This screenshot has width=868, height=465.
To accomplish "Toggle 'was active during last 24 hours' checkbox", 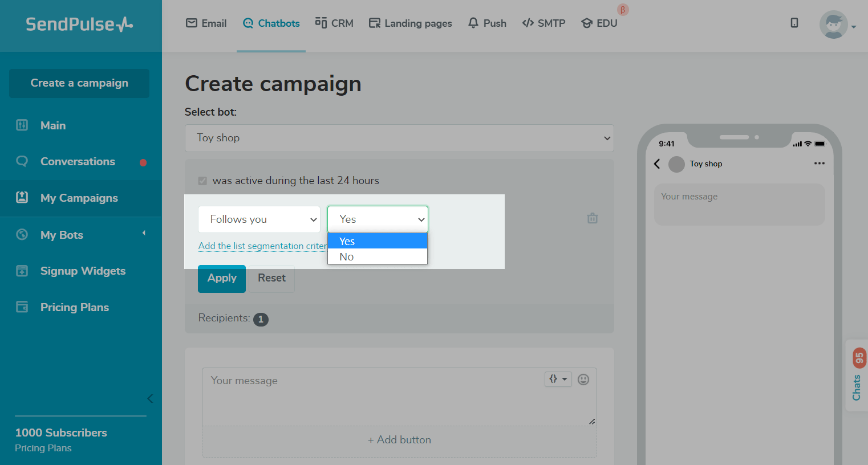I will coord(202,181).
